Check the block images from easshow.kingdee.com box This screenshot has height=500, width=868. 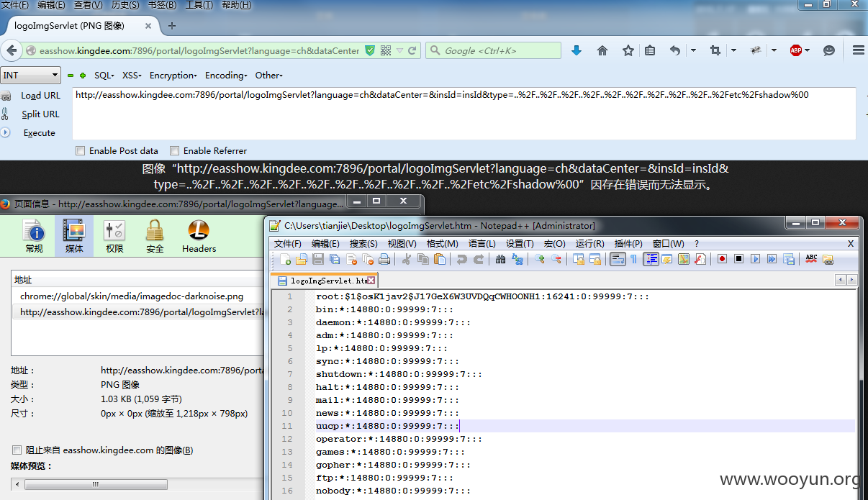[x=17, y=450]
